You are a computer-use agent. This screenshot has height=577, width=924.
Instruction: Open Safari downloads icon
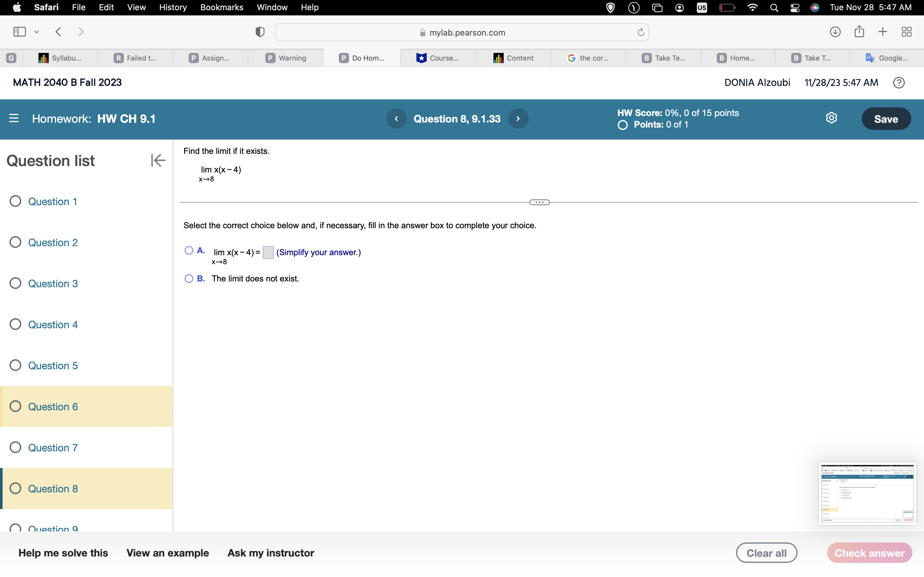[835, 32]
